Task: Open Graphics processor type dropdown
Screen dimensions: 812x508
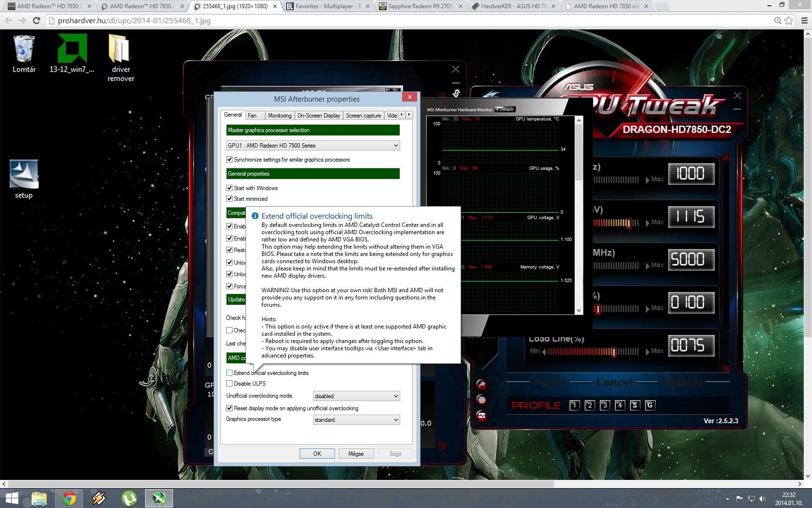Action: (356, 420)
